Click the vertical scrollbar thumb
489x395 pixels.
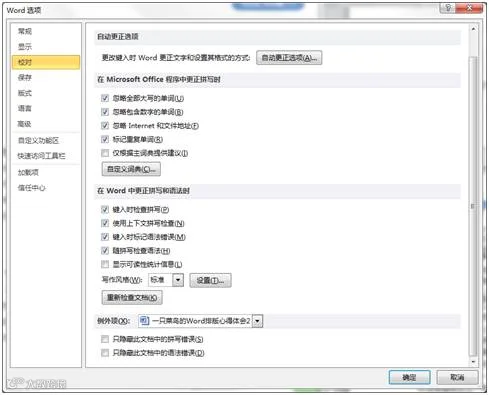point(473,206)
